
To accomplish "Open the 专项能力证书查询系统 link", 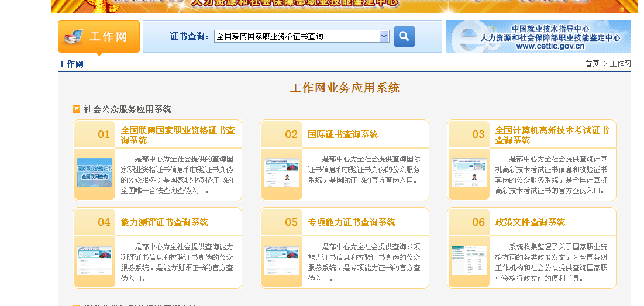I will 352,222.
